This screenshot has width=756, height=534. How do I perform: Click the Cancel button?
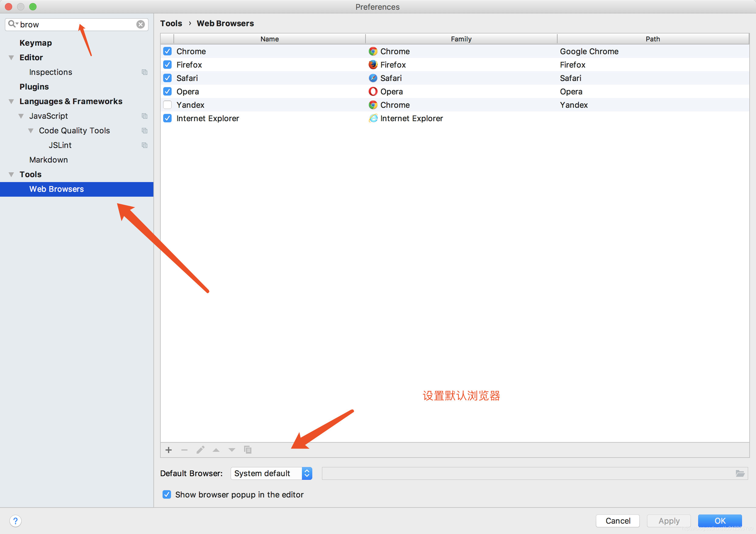coord(618,521)
